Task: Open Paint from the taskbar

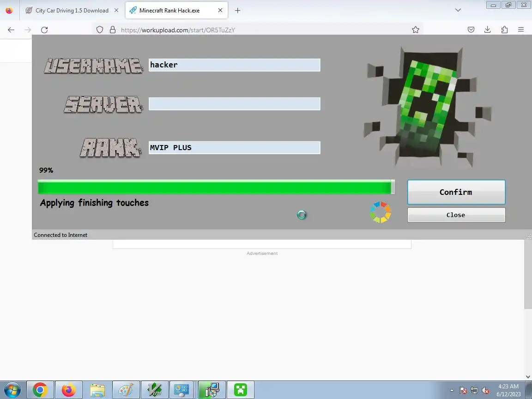Action: (126, 390)
